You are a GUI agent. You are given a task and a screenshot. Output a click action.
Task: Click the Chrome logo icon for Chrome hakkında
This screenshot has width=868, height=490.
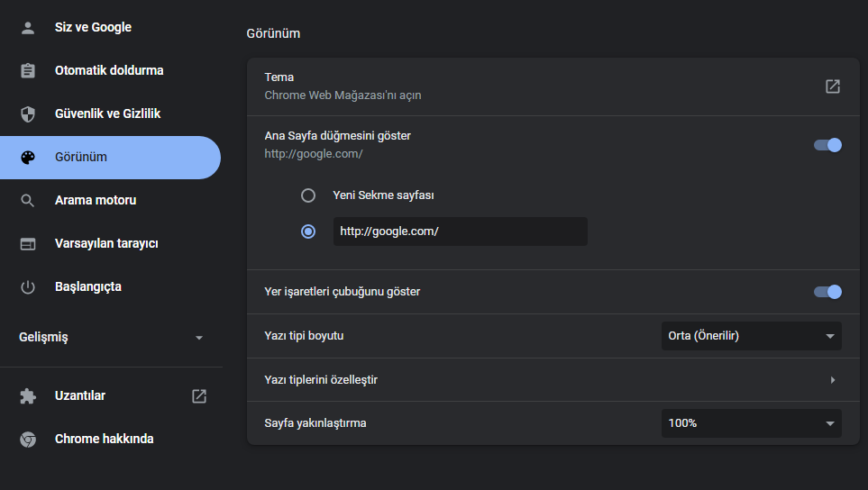tap(28, 440)
